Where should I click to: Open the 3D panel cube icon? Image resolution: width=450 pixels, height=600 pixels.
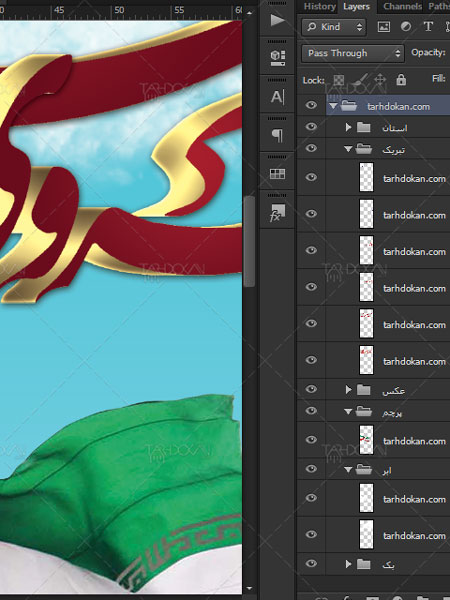point(277,58)
